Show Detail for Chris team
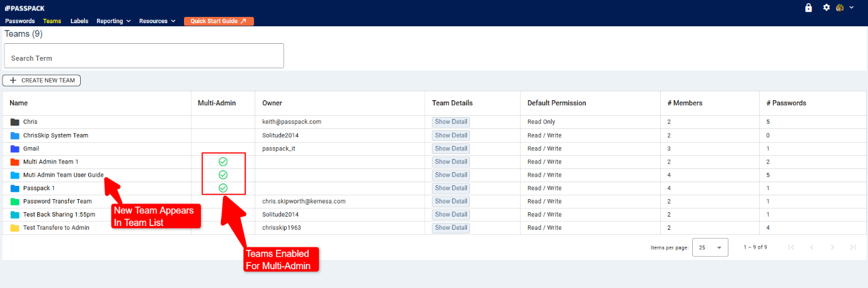 point(451,122)
